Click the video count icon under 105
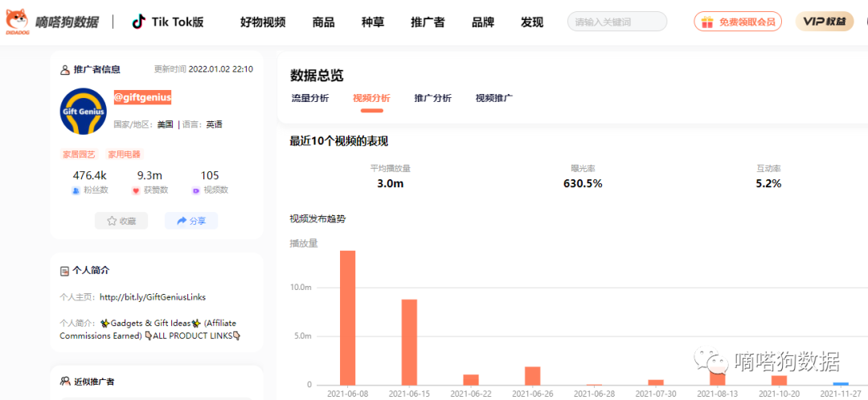The width and height of the screenshot is (868, 400). point(196,190)
